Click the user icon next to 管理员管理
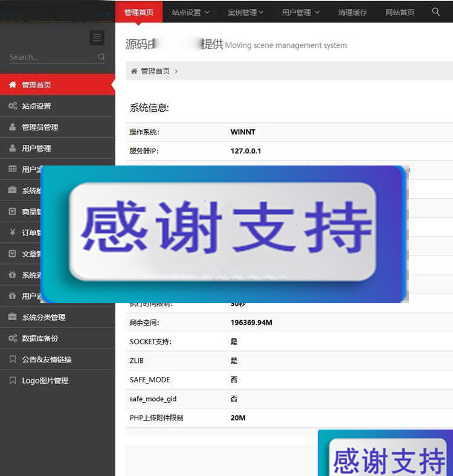The image size is (453, 476). 13,127
